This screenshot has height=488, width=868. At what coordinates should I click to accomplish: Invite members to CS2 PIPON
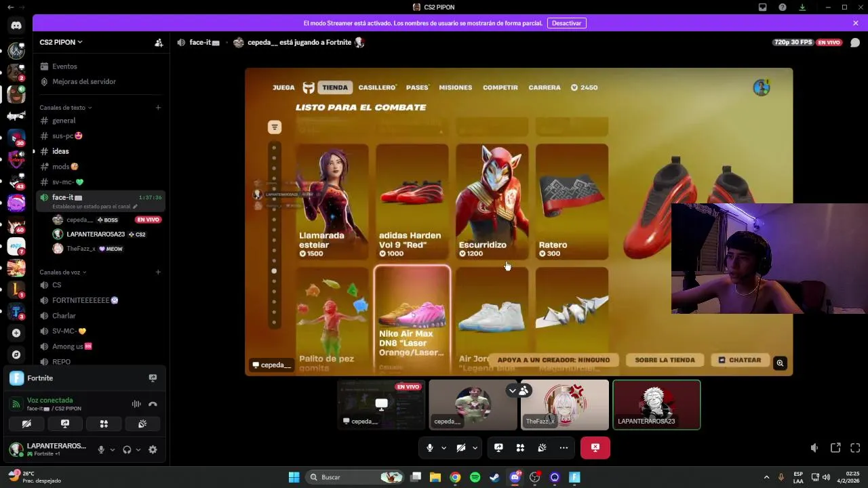(158, 42)
